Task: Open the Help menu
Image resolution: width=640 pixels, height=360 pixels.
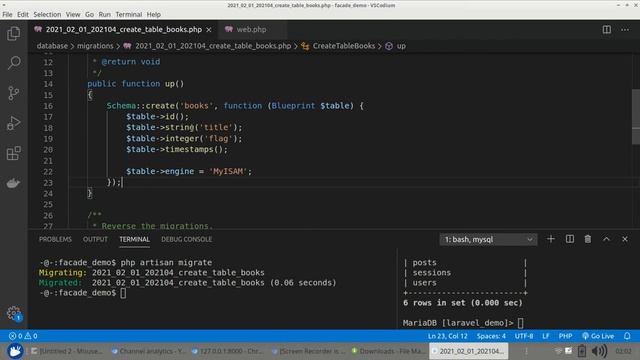Action: tap(153, 14)
